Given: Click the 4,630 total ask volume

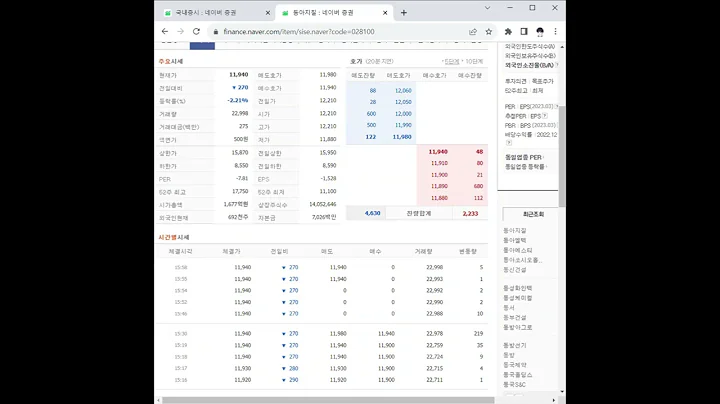Looking at the screenshot, I should coord(372,213).
